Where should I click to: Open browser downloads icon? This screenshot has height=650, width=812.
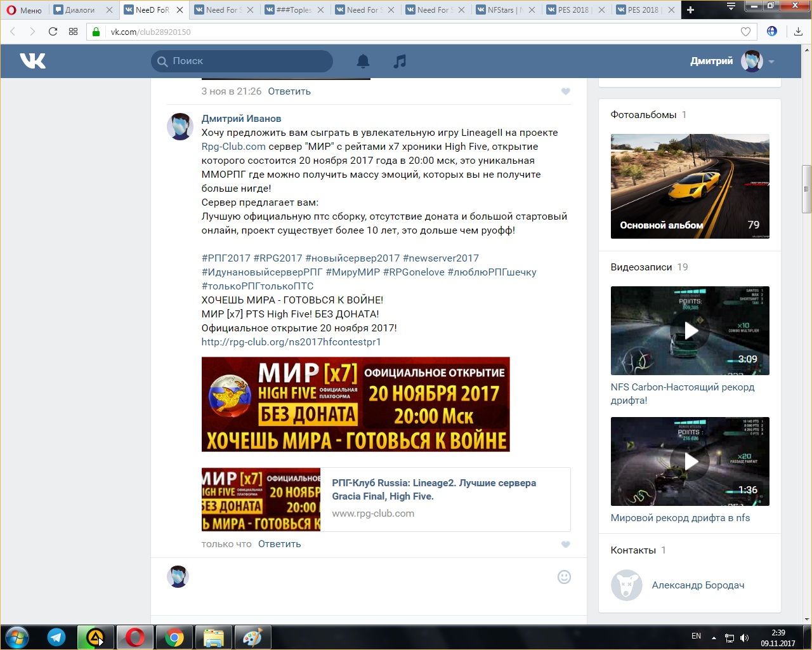click(x=798, y=32)
